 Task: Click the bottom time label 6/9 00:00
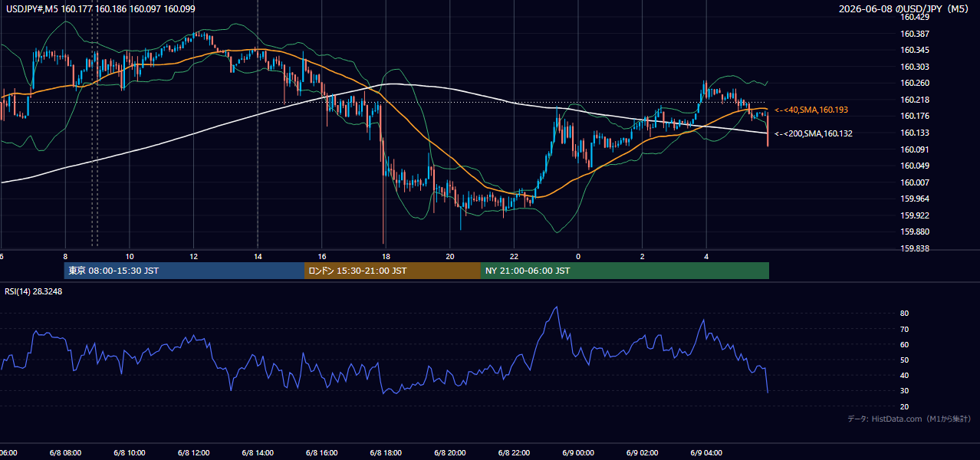(578, 452)
